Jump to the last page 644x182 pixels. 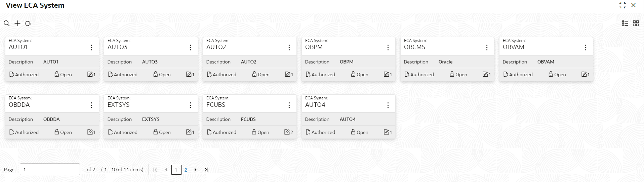[206, 170]
